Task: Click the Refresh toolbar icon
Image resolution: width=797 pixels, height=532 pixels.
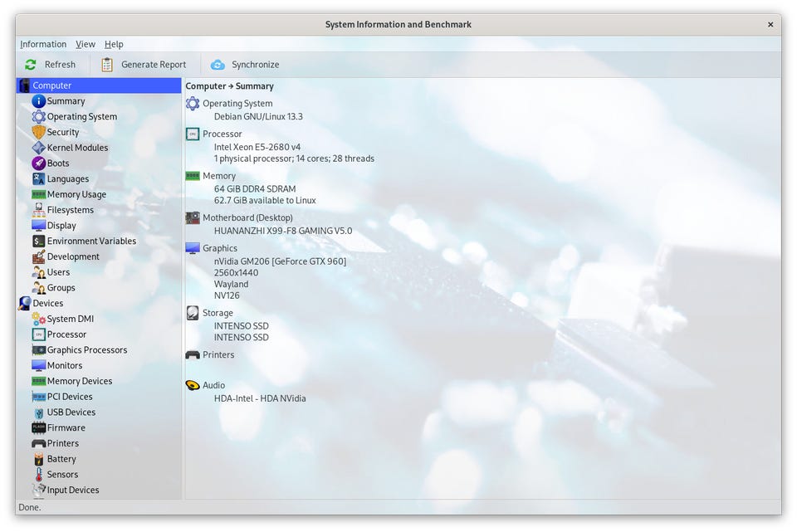Action: coord(31,65)
